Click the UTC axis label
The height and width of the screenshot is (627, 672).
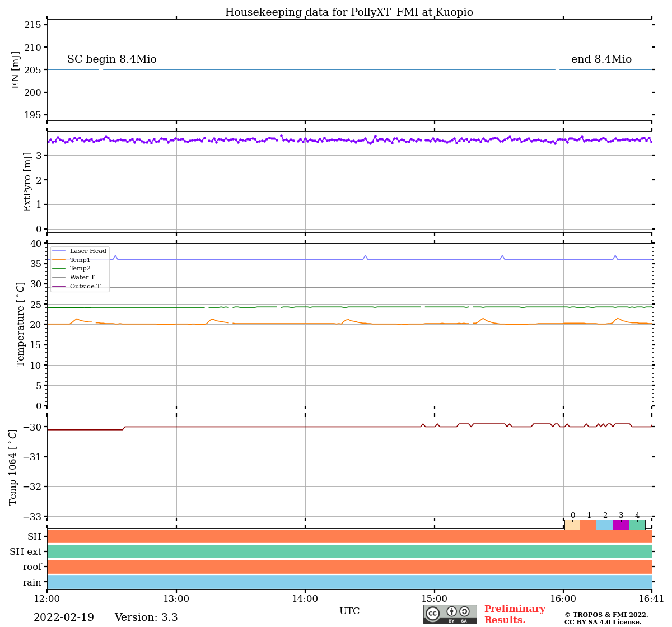[x=349, y=611]
